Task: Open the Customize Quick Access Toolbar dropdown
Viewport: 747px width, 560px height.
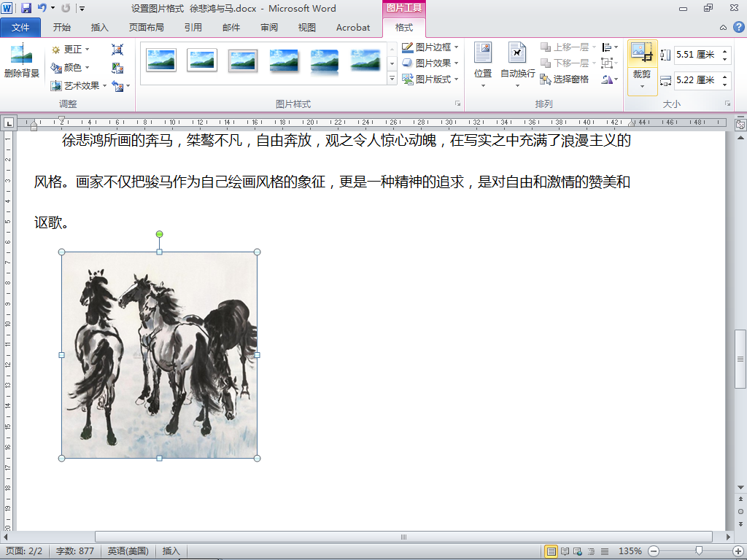Action: coord(82,8)
